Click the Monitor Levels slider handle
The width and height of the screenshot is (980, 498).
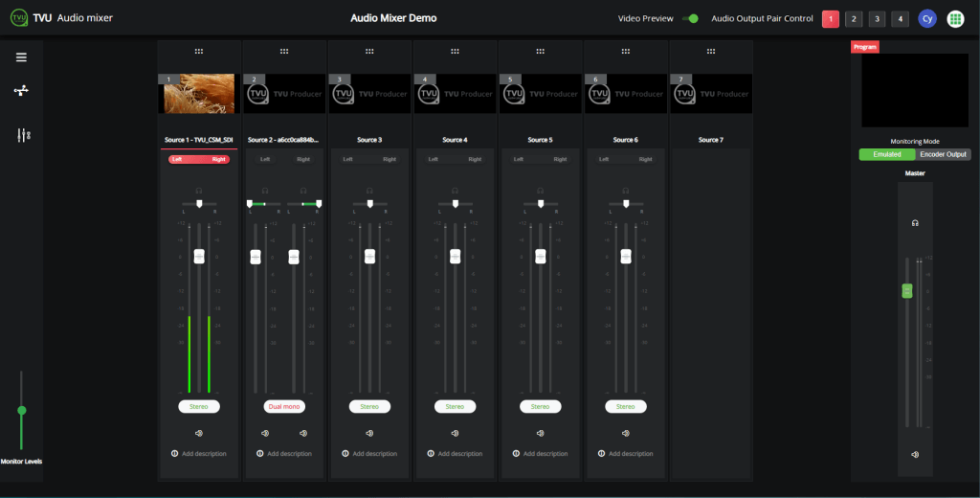21,410
